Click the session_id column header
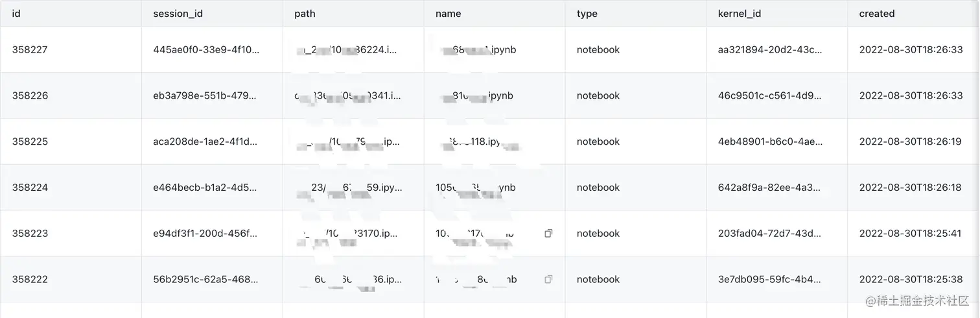The image size is (980, 318). 178,14
